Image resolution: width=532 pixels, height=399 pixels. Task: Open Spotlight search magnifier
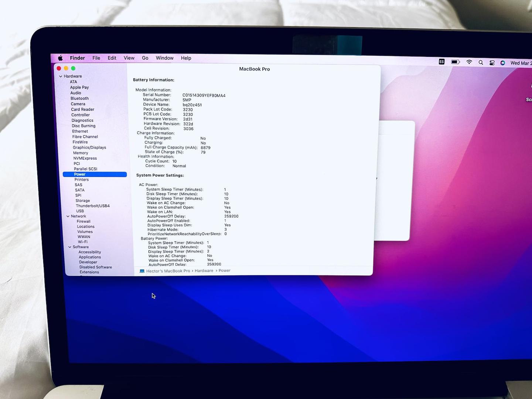481,62
